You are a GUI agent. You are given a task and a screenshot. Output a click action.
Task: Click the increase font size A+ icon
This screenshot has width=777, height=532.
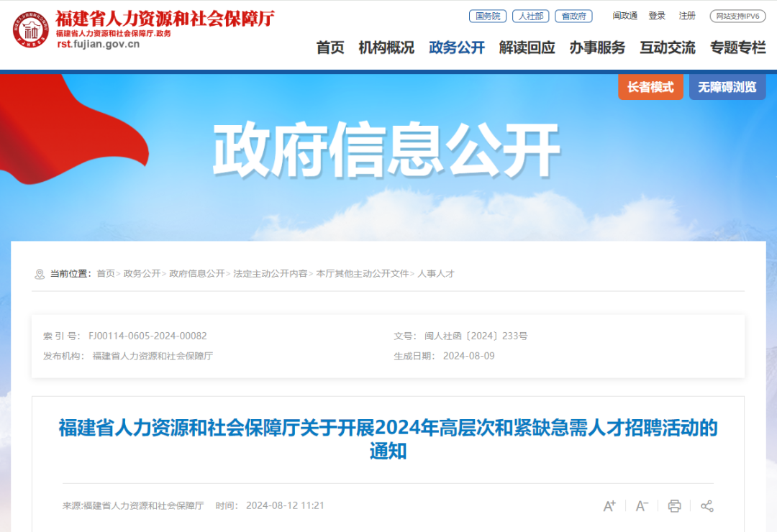(x=609, y=505)
